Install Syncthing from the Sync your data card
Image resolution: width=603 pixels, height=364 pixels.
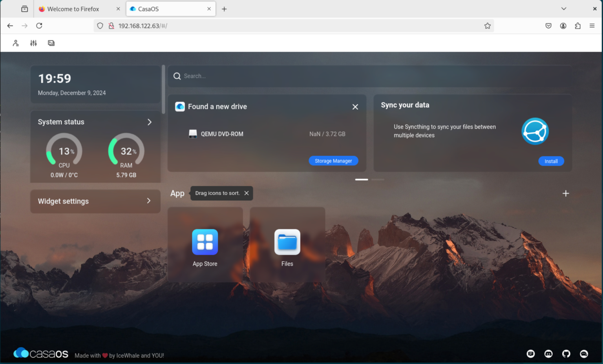pos(551,161)
